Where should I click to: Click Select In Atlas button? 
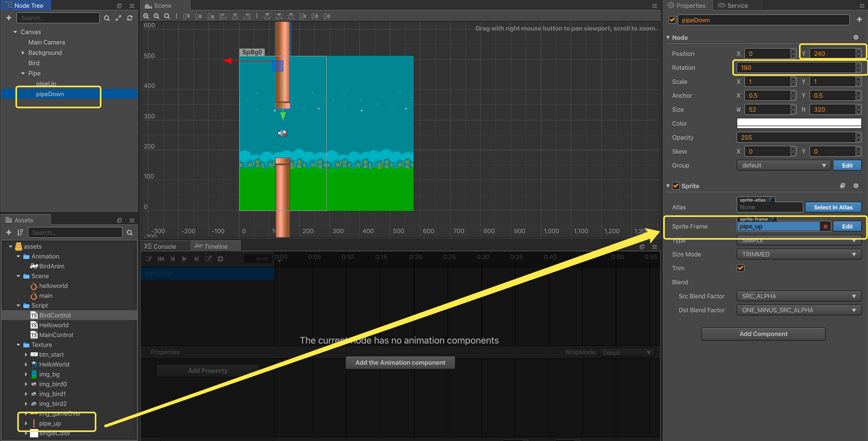click(x=833, y=207)
